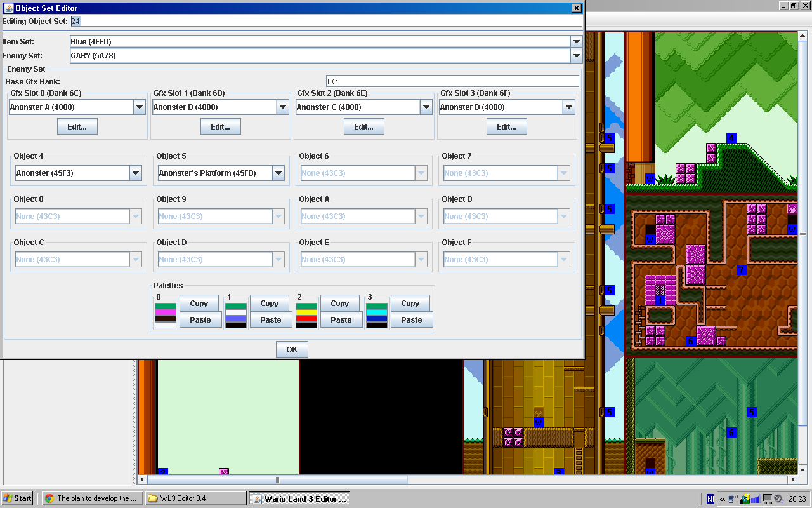Switch to the Chrome window in taskbar
The image size is (812, 508).
(92, 498)
